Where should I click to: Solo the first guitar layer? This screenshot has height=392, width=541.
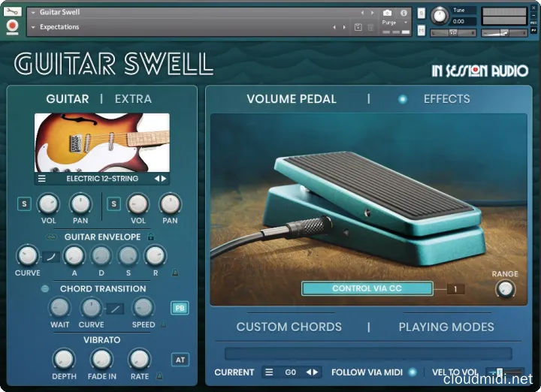coord(25,204)
